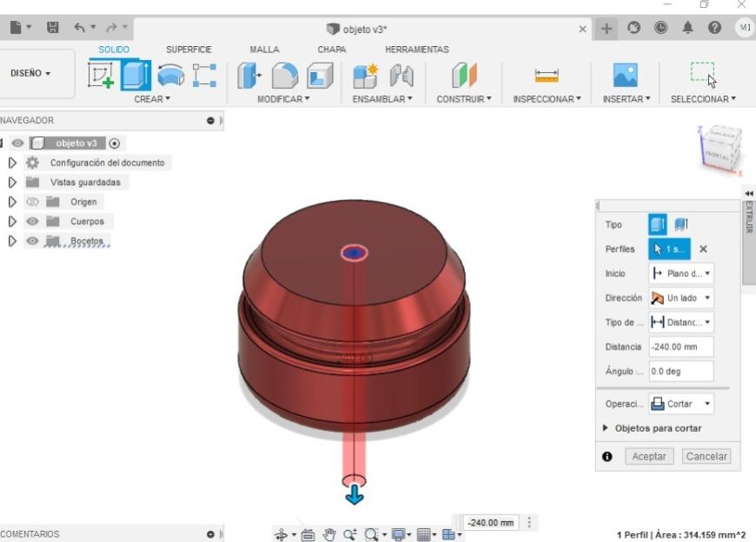Open the Tipo de extensión Distancia dropdown

[681, 322]
